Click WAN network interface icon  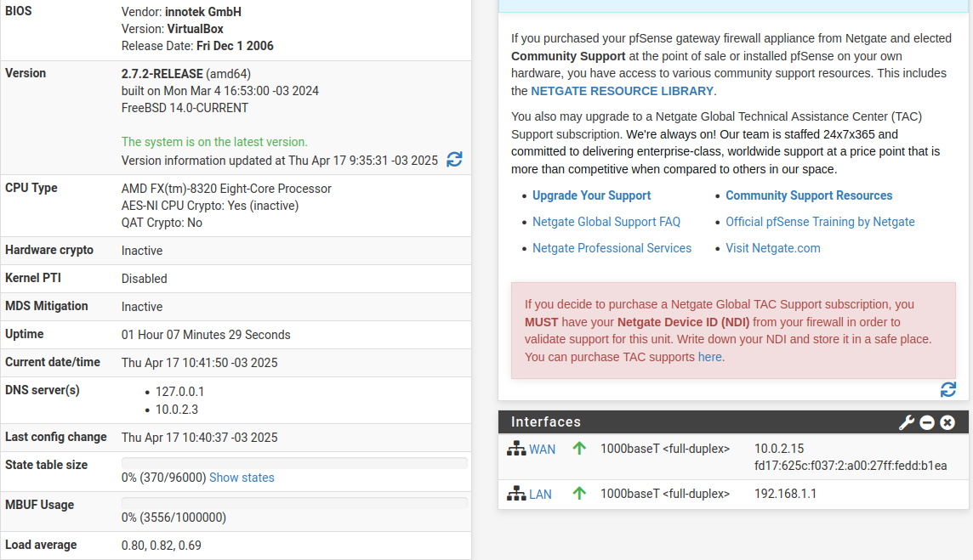point(516,449)
